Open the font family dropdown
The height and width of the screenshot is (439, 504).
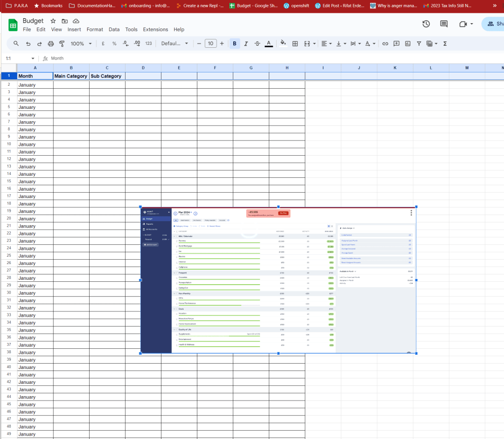(175, 43)
